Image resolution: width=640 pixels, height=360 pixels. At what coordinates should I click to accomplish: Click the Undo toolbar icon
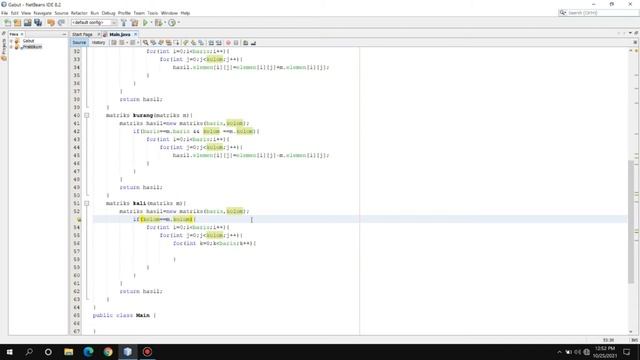pos(51,22)
